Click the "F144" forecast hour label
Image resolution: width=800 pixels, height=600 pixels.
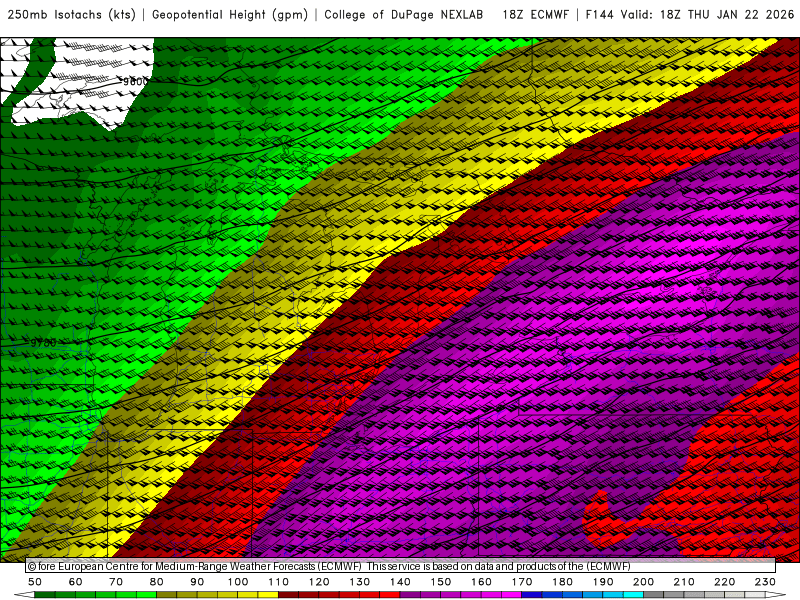point(599,15)
